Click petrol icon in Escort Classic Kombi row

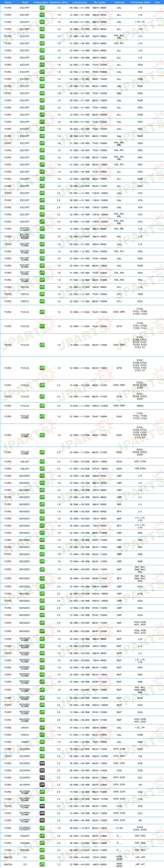(42, 237)
